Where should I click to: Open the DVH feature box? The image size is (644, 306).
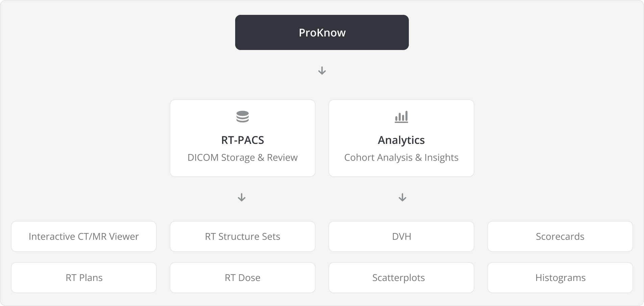tap(401, 236)
